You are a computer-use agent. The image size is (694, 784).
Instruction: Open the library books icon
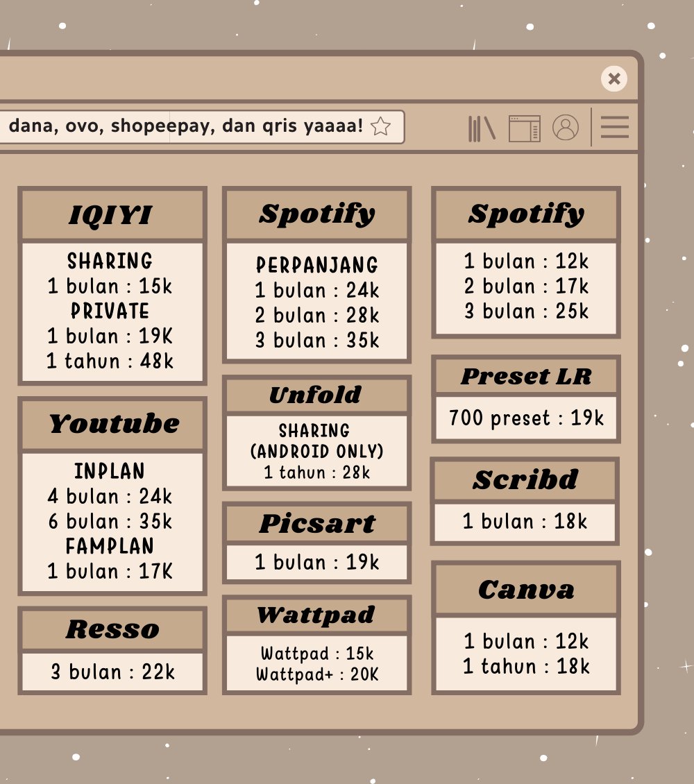[x=482, y=128]
